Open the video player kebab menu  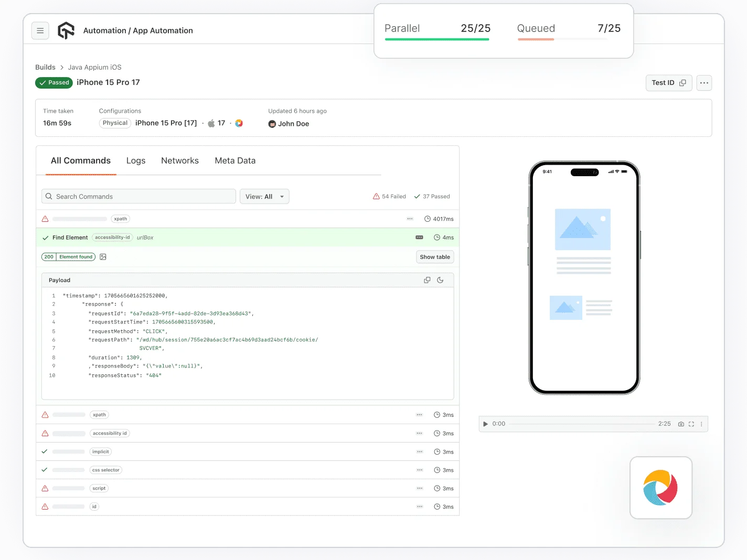point(701,424)
